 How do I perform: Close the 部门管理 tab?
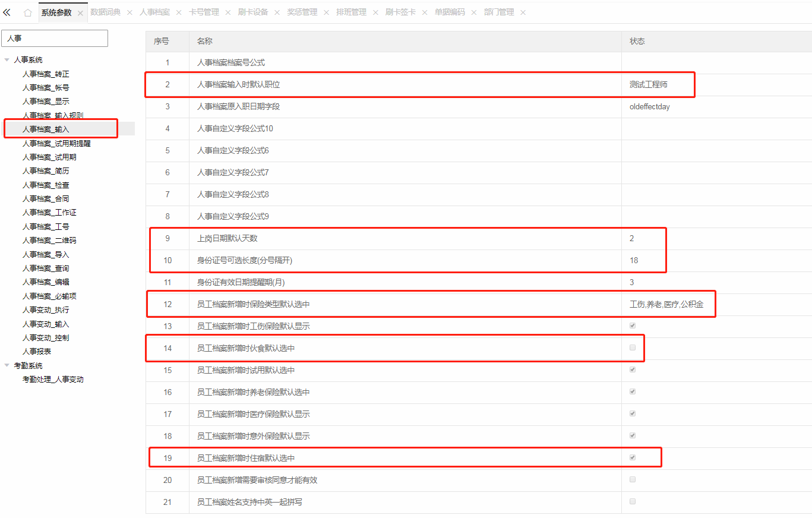(523, 12)
